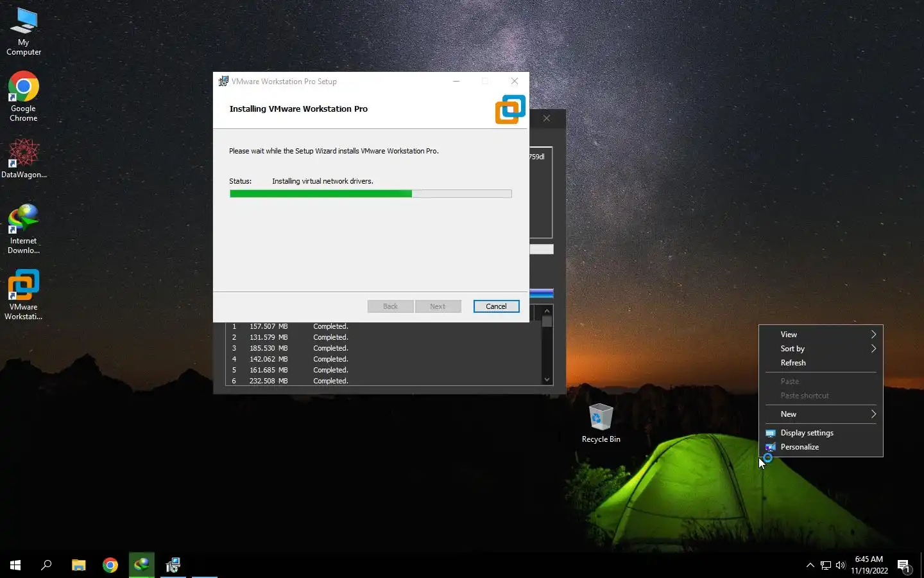Click VMware logo in setup header

[x=510, y=109]
